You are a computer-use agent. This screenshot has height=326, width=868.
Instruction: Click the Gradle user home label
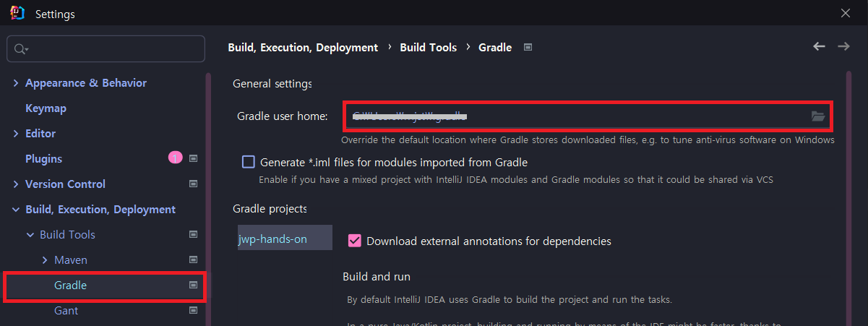coord(283,116)
